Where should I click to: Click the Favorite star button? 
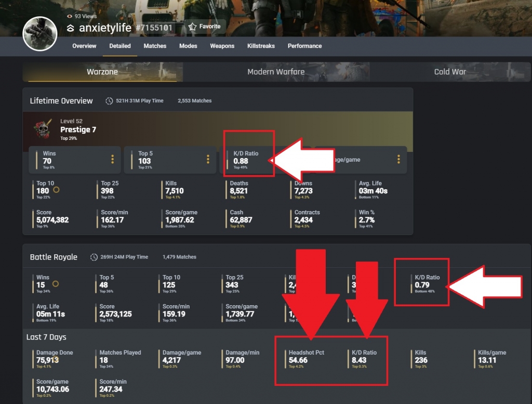[204, 27]
